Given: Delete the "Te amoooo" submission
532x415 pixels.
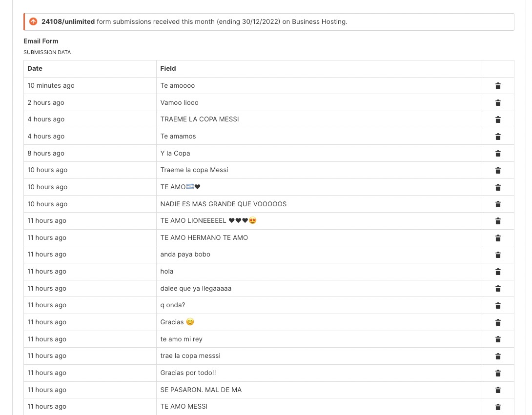Looking at the screenshot, I should (498, 86).
